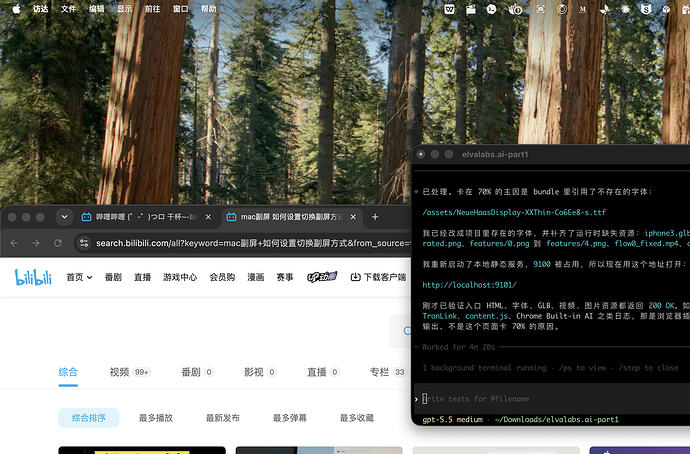The width and height of the screenshot is (690, 454).
Task: Click the sunburst menu bar icon
Action: [625, 9]
